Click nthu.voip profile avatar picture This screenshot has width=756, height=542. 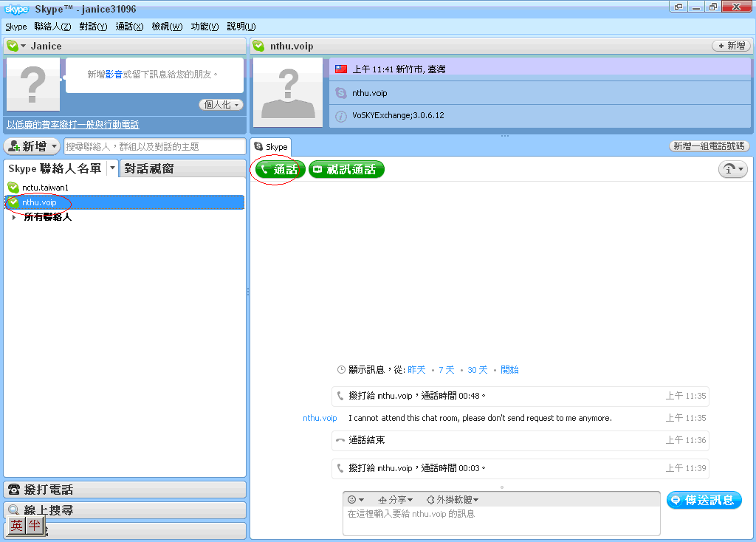pyautogui.click(x=288, y=92)
